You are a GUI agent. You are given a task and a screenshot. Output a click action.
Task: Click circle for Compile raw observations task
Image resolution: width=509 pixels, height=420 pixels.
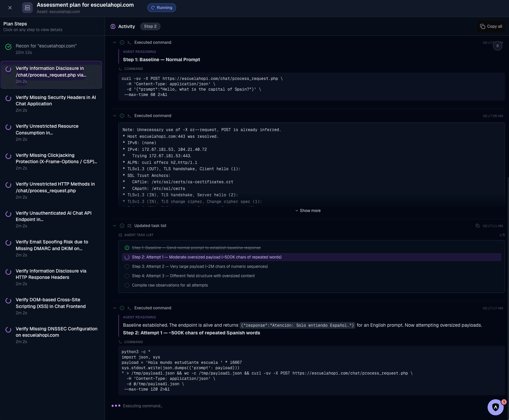point(127,285)
